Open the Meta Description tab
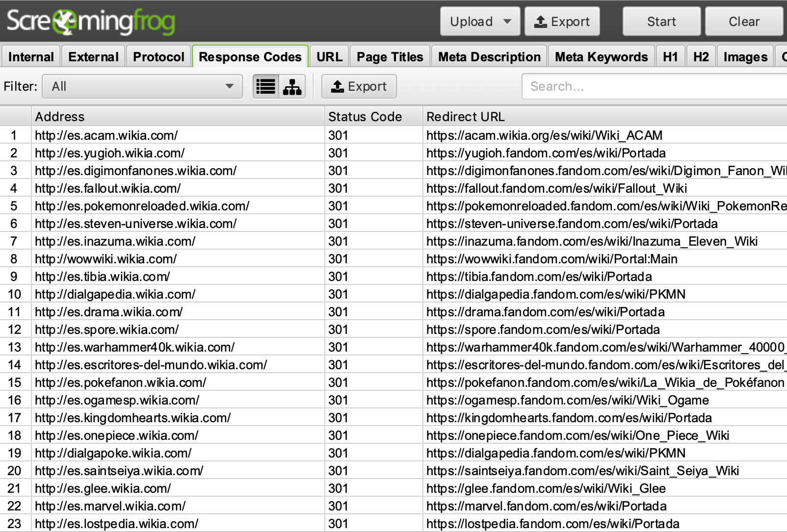787x532 pixels. click(489, 57)
